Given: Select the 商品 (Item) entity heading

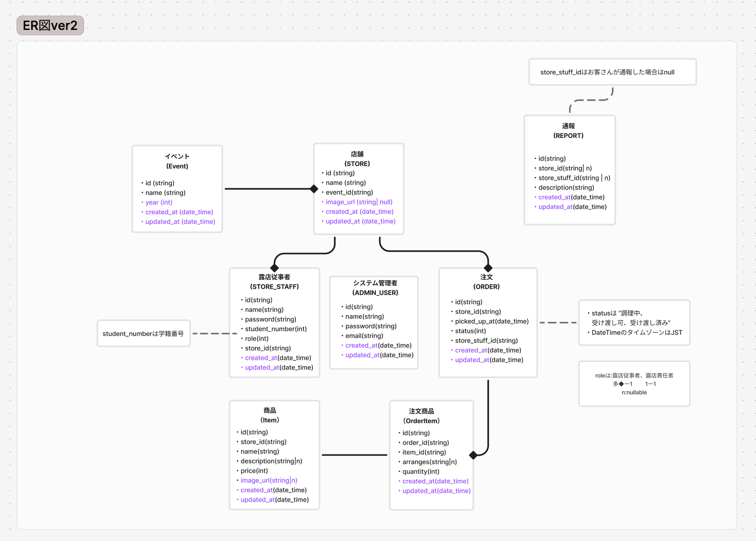Looking at the screenshot, I should pyautogui.click(x=270, y=415).
